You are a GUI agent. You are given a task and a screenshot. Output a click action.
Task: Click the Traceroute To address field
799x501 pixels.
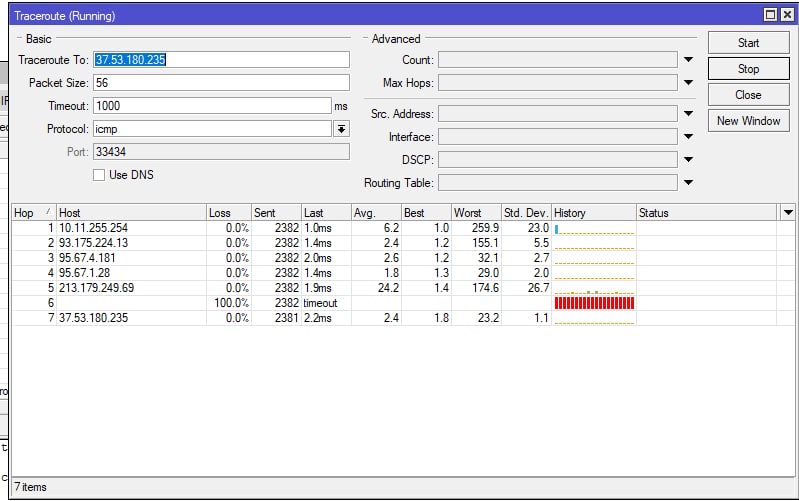click(221, 60)
